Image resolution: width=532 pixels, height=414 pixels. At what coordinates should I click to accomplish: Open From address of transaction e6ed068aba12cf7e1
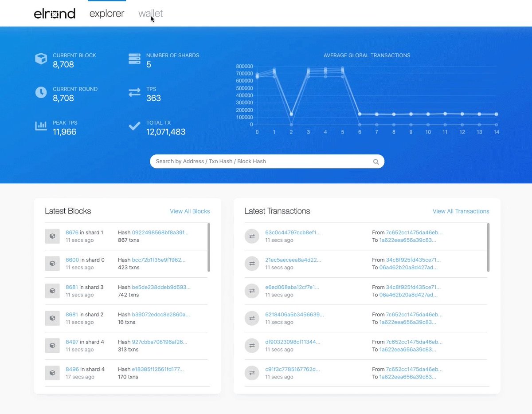pyautogui.click(x=413, y=287)
